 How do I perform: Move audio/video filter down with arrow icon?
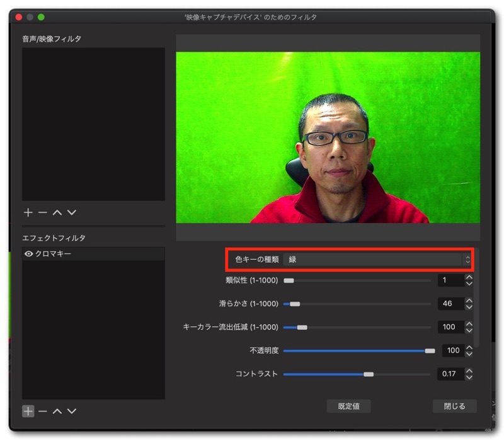(72, 213)
